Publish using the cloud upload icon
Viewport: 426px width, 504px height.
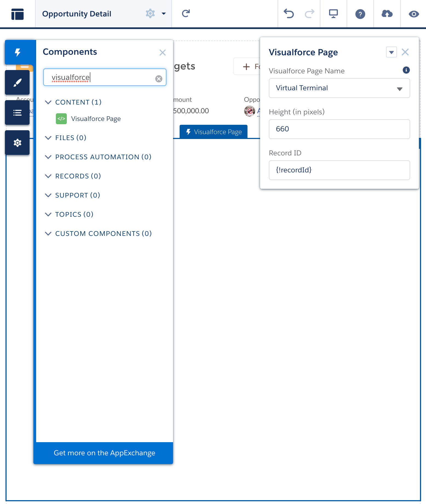387,14
